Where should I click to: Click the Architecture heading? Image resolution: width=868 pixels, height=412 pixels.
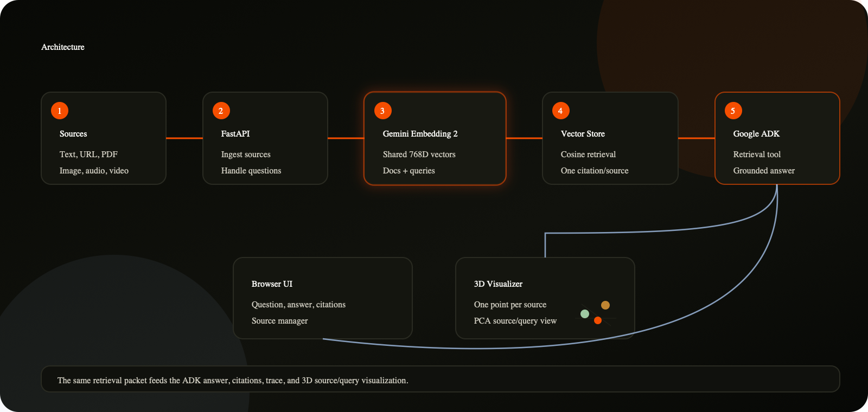click(x=63, y=47)
